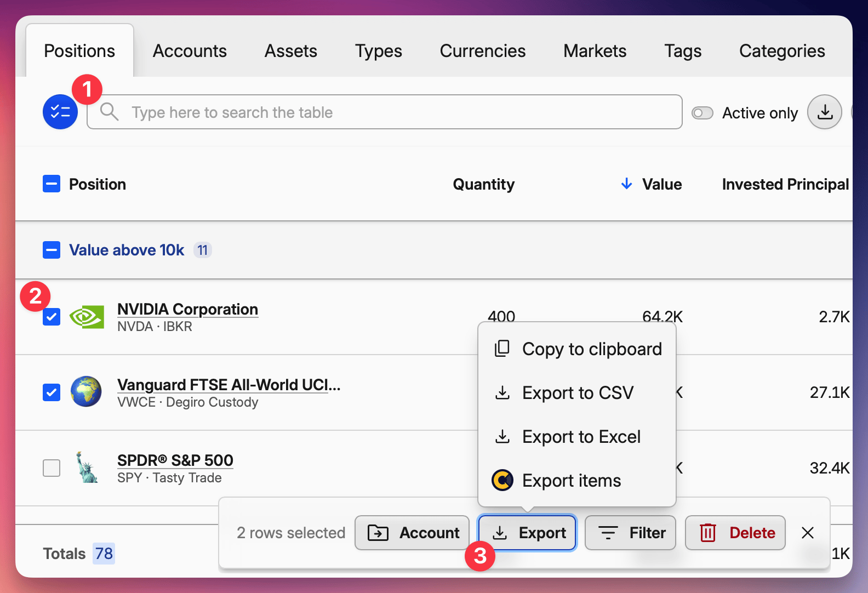The height and width of the screenshot is (593, 868).
Task: Click the Value column header label
Action: tap(662, 184)
